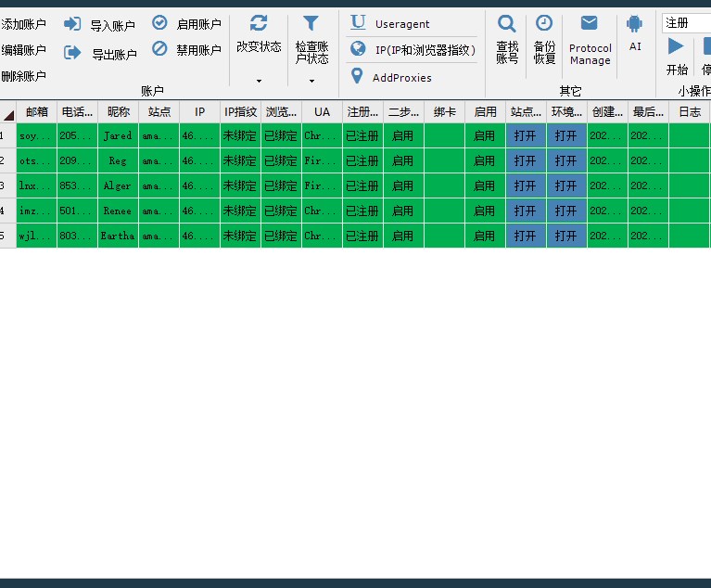Click Edit Account (编辑账户)
Screen dimensions: 711x588
[23, 50]
